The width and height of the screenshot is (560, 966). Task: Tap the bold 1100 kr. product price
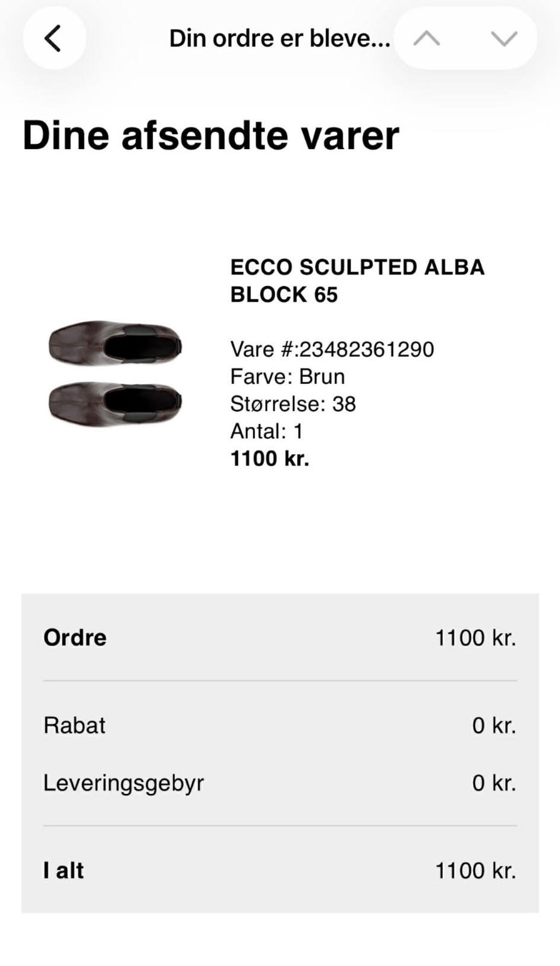270,458
